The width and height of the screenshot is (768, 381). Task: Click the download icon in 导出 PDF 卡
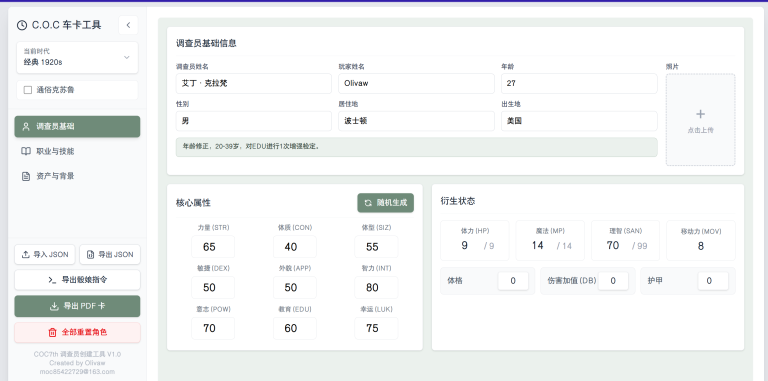[54, 306]
